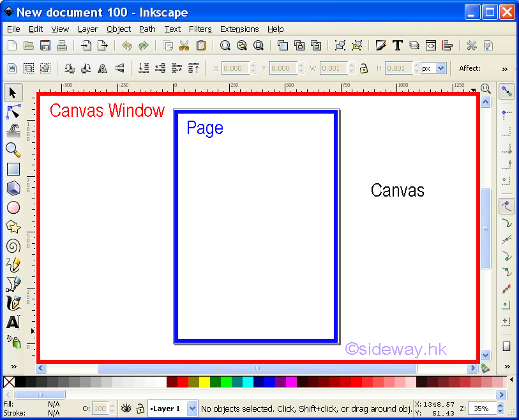Lock Layer 1 with the padlock toggle
Viewport: 519px width, 420px height.
(140, 409)
